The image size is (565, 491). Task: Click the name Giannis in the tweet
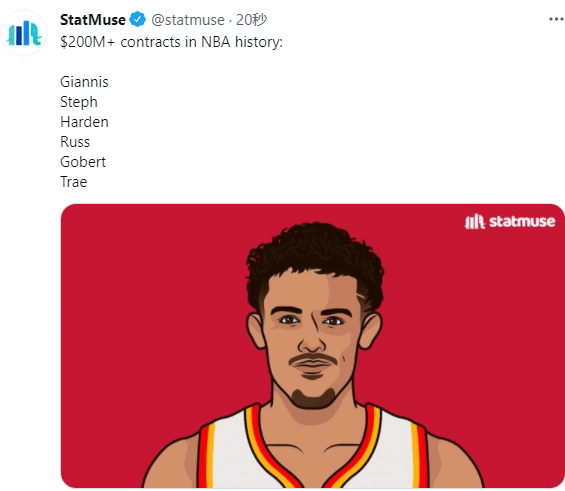(84, 82)
